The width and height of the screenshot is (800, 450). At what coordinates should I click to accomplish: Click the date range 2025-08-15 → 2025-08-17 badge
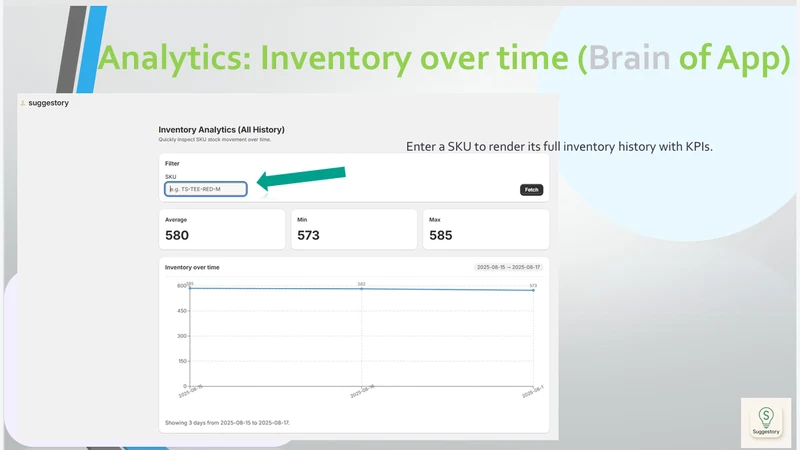(x=508, y=267)
